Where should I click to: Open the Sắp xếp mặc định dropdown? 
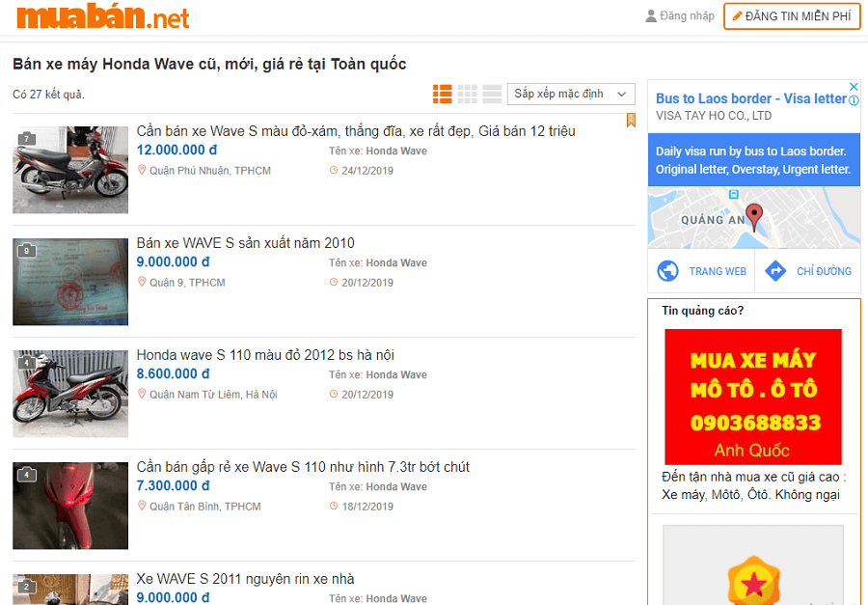pyautogui.click(x=571, y=95)
